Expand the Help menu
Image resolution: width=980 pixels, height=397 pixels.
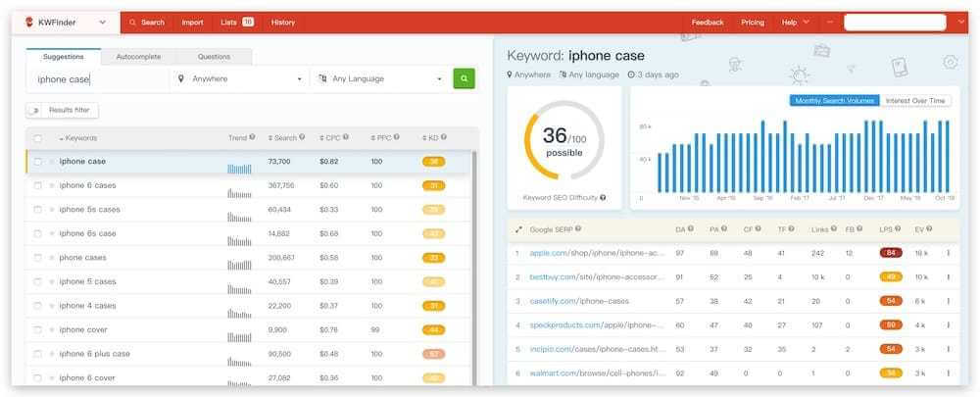795,23
